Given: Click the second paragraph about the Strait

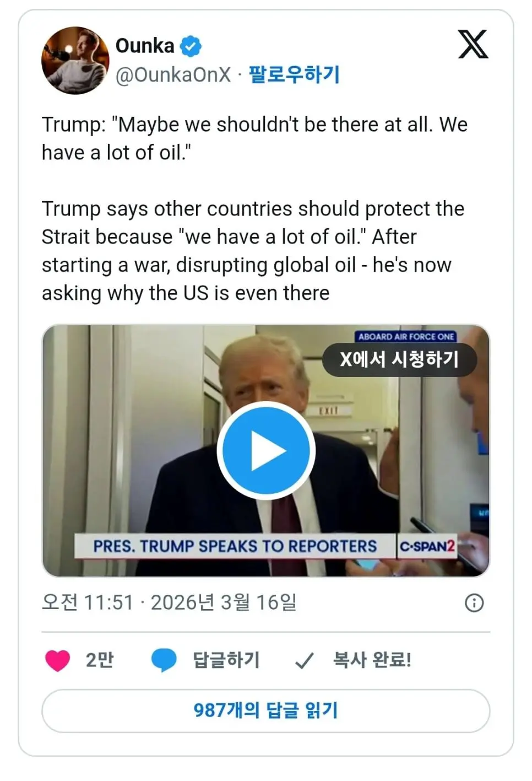Looking at the screenshot, I should point(253,251).
